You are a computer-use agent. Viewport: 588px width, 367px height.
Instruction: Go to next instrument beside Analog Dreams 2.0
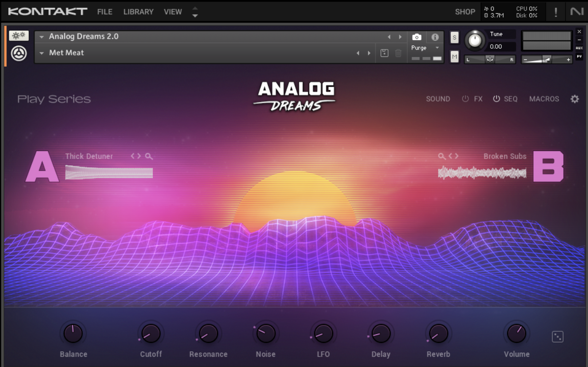coord(400,37)
